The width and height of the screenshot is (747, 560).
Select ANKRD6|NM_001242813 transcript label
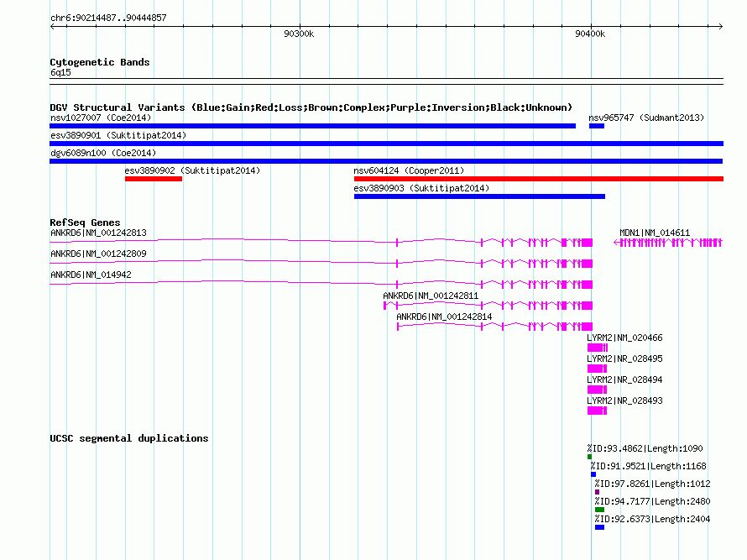pos(98,233)
